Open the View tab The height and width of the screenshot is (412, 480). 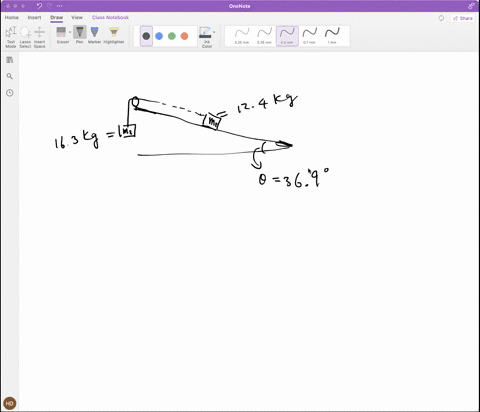(77, 17)
